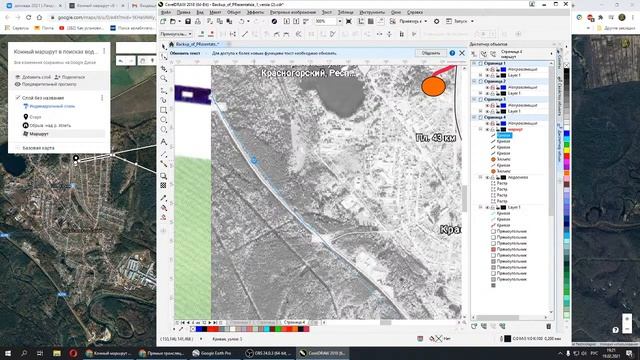Select the Drop Shadow tool
The width and height of the screenshot is (640, 360).
click(164, 176)
